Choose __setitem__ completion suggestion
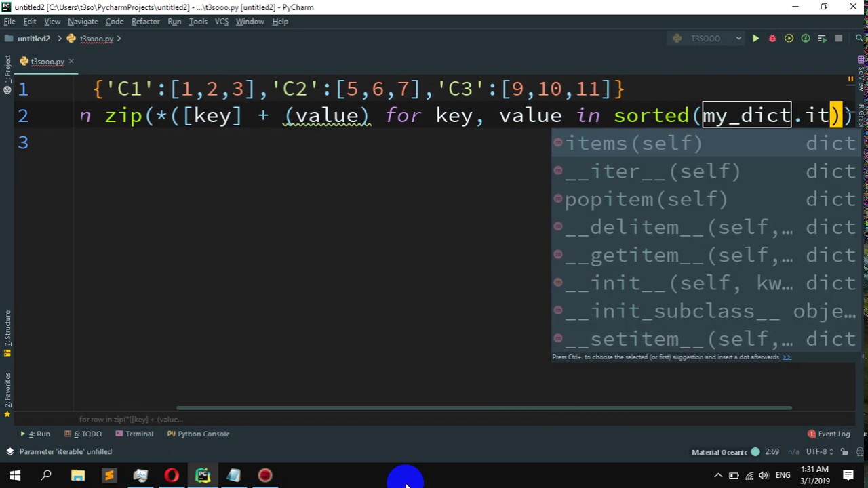Image resolution: width=868 pixels, height=488 pixels. click(x=705, y=338)
